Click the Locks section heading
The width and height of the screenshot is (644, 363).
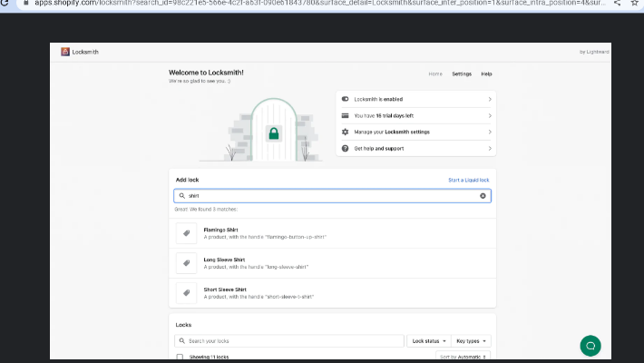[x=183, y=325]
